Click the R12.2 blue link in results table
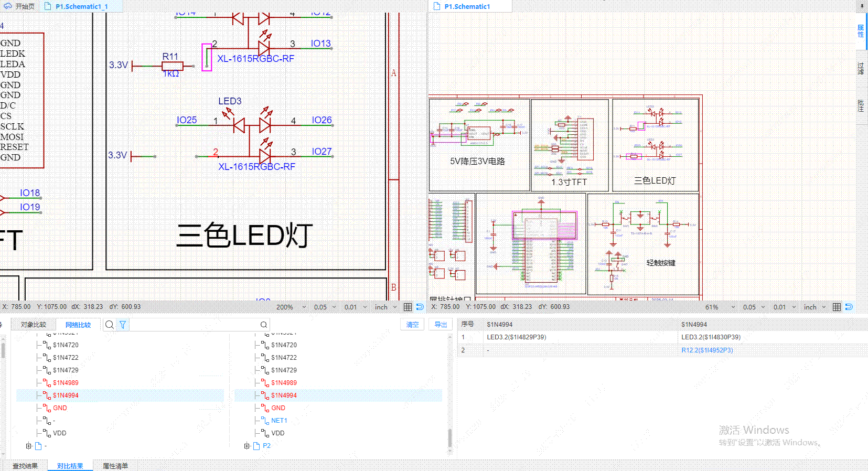Screen dimensions: 868x471 [x=707, y=350]
